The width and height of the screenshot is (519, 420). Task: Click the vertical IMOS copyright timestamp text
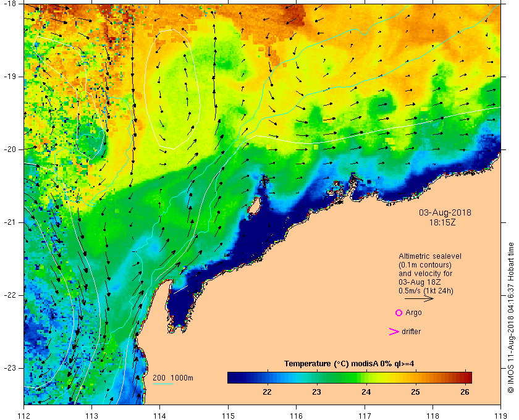click(511, 317)
